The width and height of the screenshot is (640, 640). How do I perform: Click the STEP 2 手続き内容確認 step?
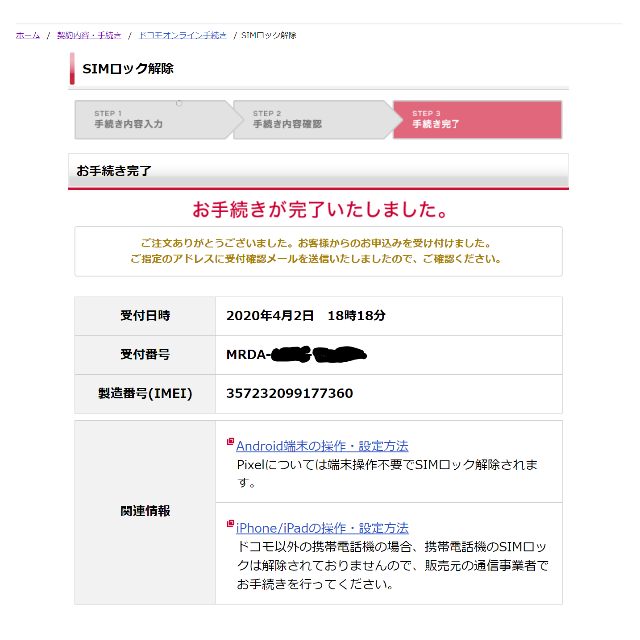click(314, 120)
